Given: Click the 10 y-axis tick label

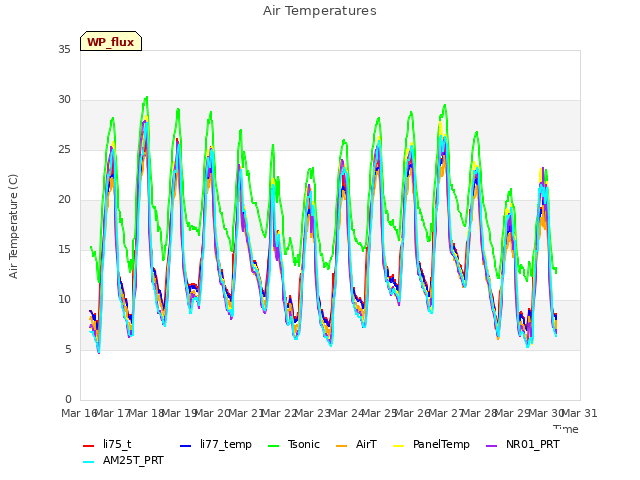Looking at the screenshot, I should pos(64,300).
